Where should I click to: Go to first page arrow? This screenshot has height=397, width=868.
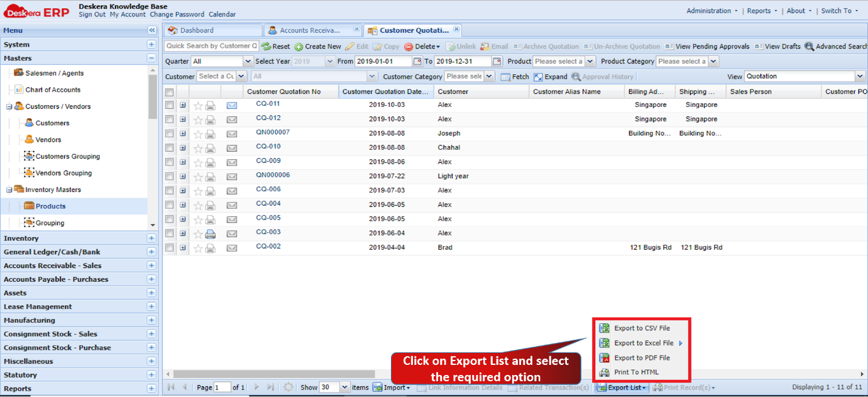coord(171,388)
